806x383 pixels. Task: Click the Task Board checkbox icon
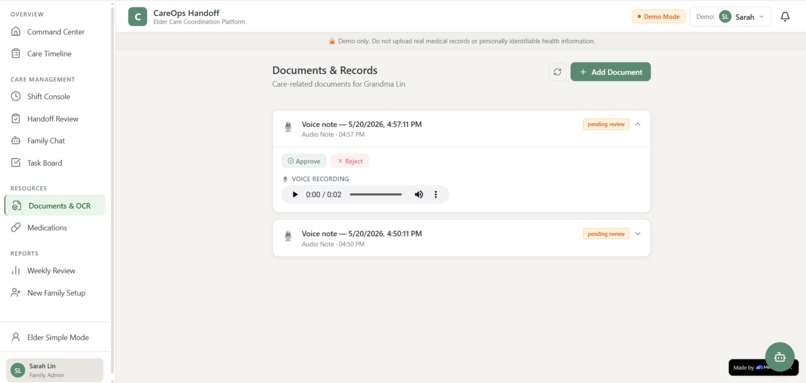16,162
